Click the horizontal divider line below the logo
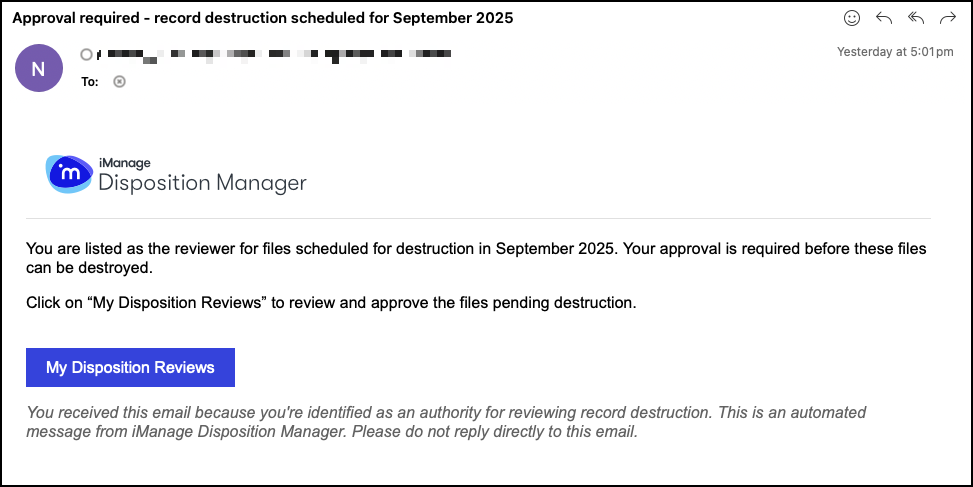Viewport: 973px width, 487px height. (x=478, y=218)
